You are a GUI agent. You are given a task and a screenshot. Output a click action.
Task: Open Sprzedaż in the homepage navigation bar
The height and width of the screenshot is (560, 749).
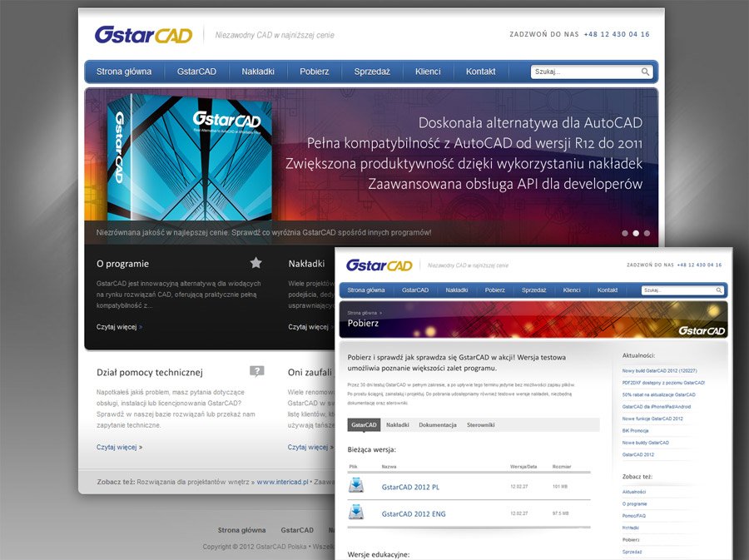coord(372,72)
